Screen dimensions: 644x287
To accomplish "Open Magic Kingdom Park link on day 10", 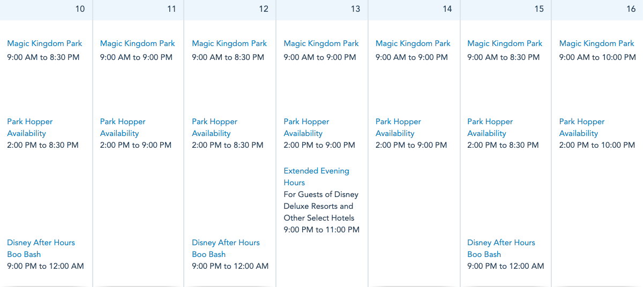I will pyautogui.click(x=44, y=43).
